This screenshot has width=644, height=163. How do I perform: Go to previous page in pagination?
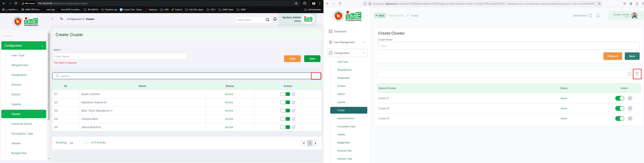coord(304,143)
